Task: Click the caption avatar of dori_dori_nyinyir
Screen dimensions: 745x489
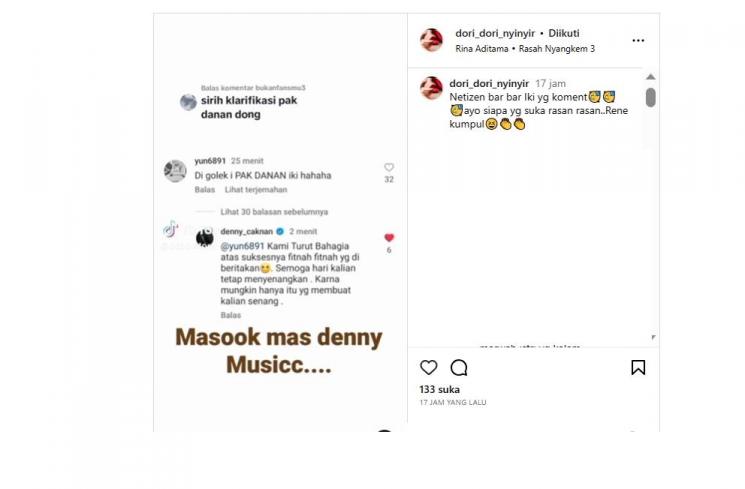Action: tap(431, 88)
